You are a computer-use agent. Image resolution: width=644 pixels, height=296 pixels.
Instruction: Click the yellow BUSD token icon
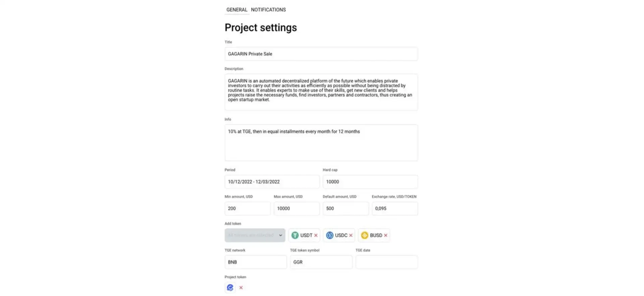[365, 236]
